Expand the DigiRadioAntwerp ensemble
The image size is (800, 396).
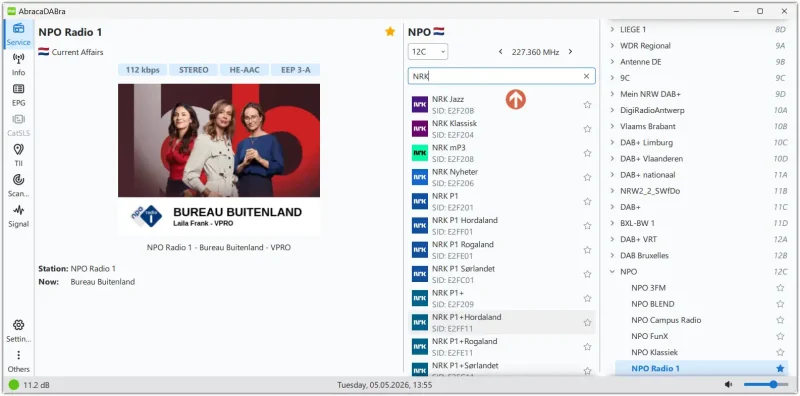[612, 110]
